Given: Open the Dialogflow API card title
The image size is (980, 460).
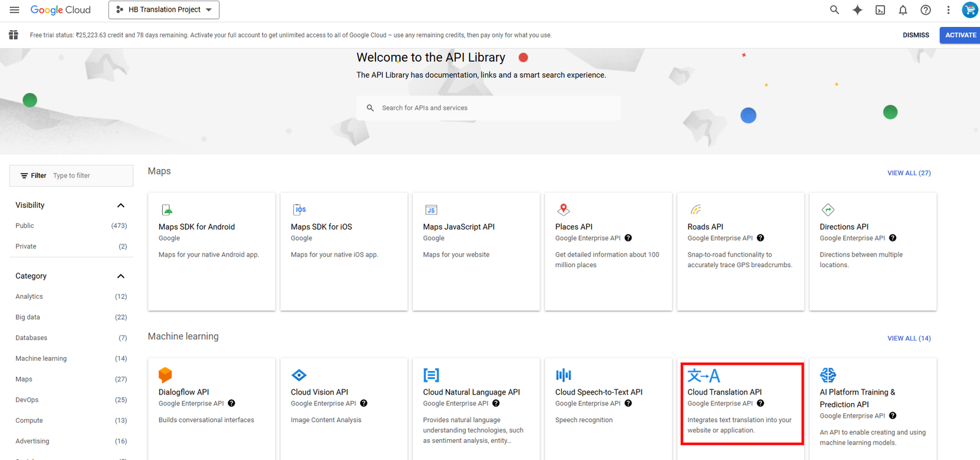Looking at the screenshot, I should coord(184,393).
